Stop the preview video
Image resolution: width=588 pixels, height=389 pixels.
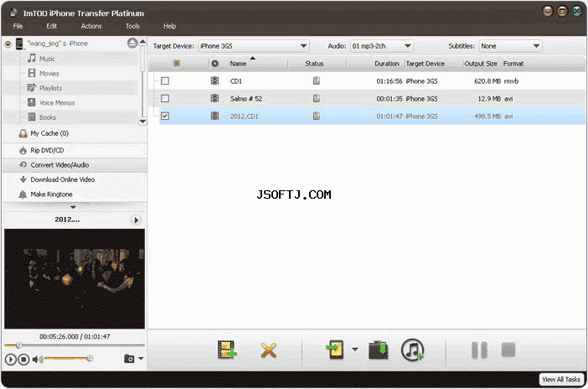click(23, 360)
